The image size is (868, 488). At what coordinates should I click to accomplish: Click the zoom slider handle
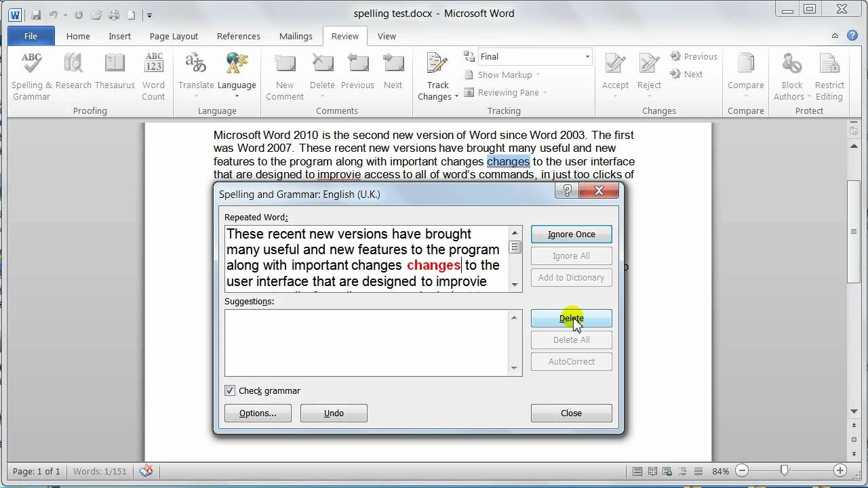tap(785, 470)
